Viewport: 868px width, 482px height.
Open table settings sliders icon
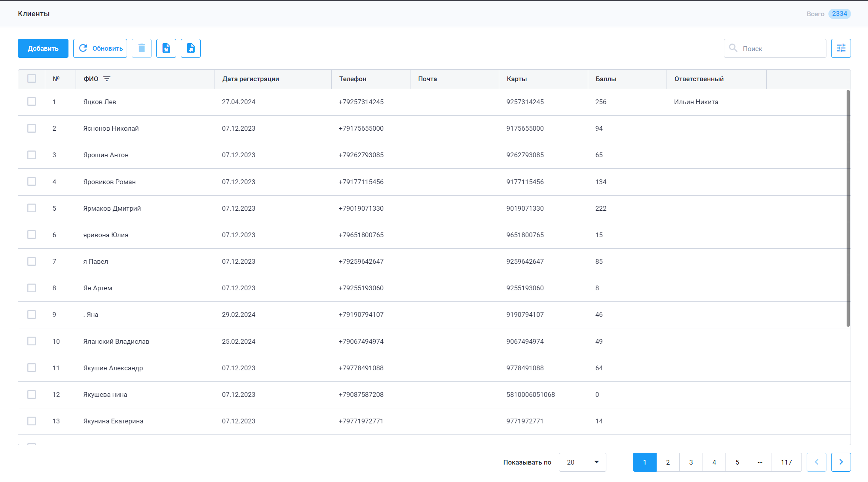(x=841, y=48)
